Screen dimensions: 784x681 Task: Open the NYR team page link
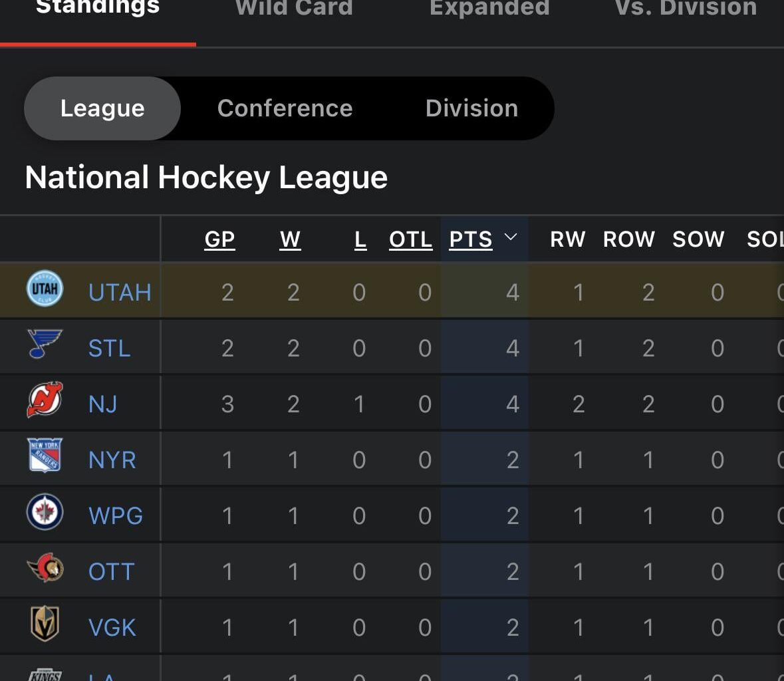(112, 459)
